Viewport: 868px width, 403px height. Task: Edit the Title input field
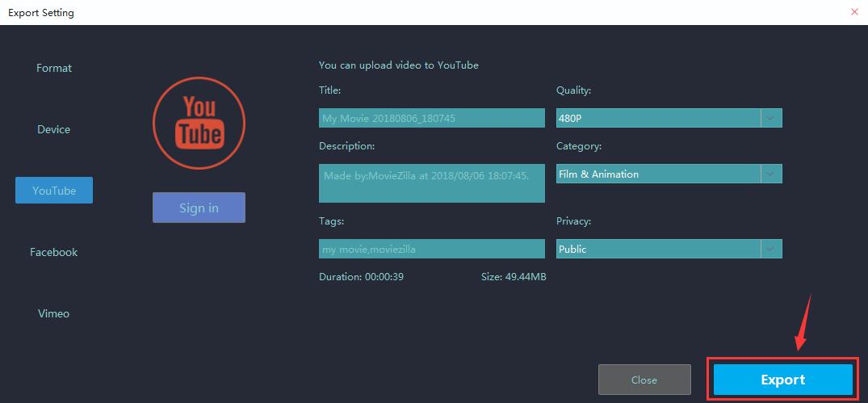click(x=432, y=118)
